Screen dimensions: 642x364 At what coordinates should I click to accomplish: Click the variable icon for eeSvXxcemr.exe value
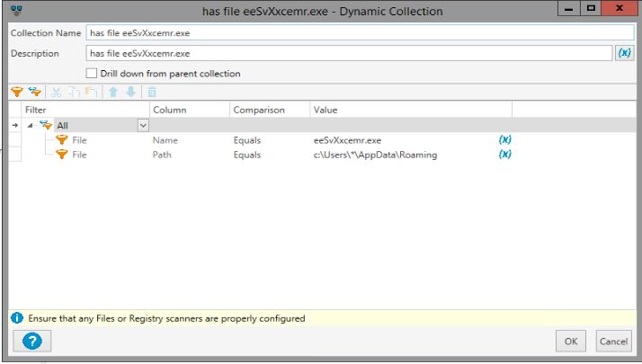tap(505, 140)
